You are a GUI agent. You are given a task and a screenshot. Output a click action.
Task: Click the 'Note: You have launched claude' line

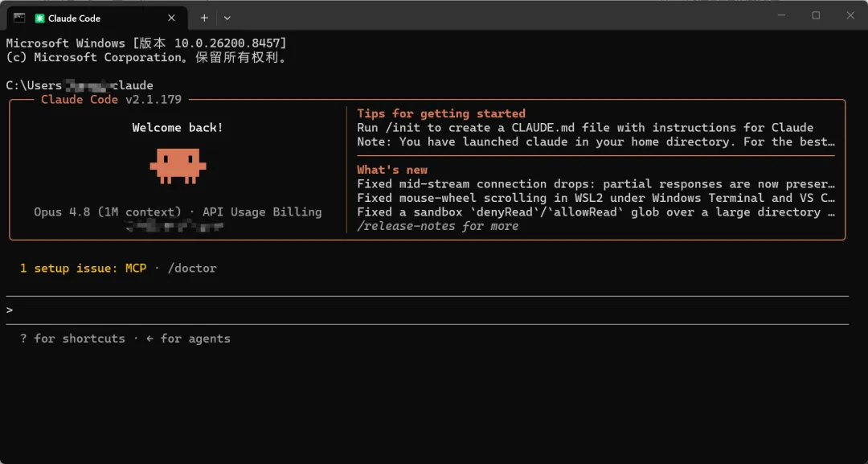(x=596, y=142)
